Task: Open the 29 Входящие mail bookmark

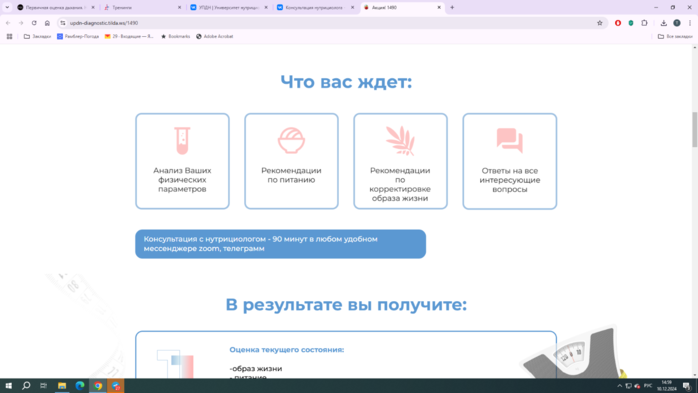Action: pyautogui.click(x=129, y=36)
